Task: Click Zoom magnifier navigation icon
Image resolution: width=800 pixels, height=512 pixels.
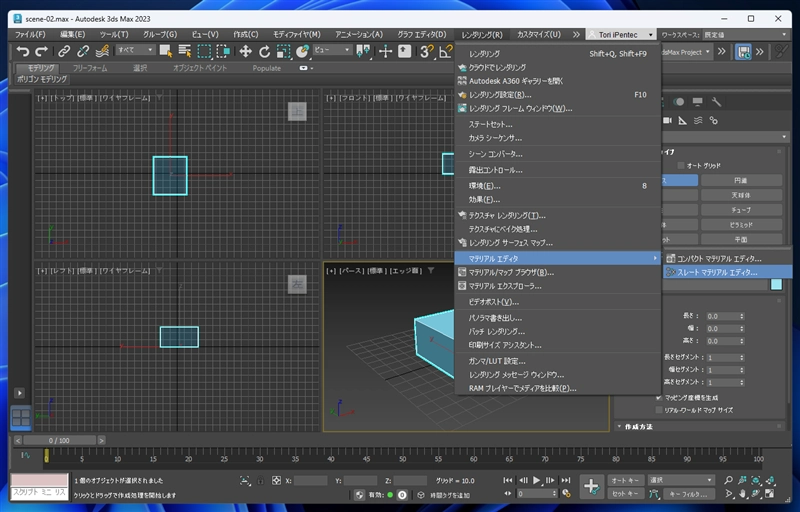Action: (x=729, y=480)
